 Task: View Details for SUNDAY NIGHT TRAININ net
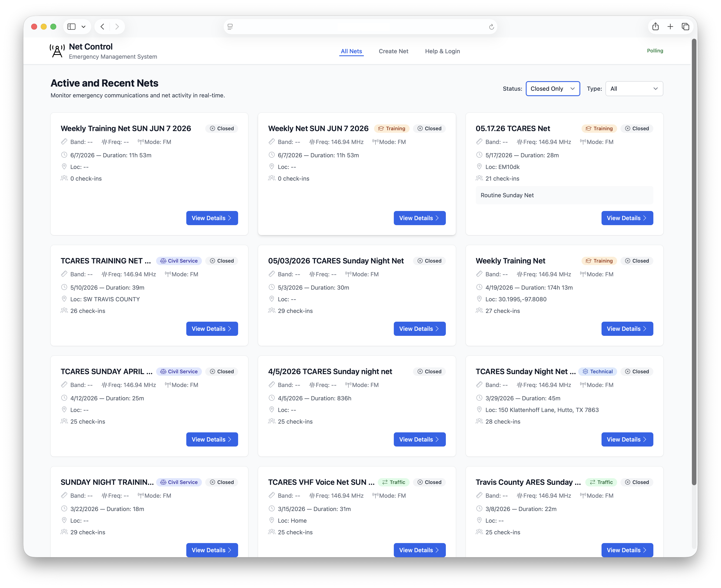tap(212, 550)
